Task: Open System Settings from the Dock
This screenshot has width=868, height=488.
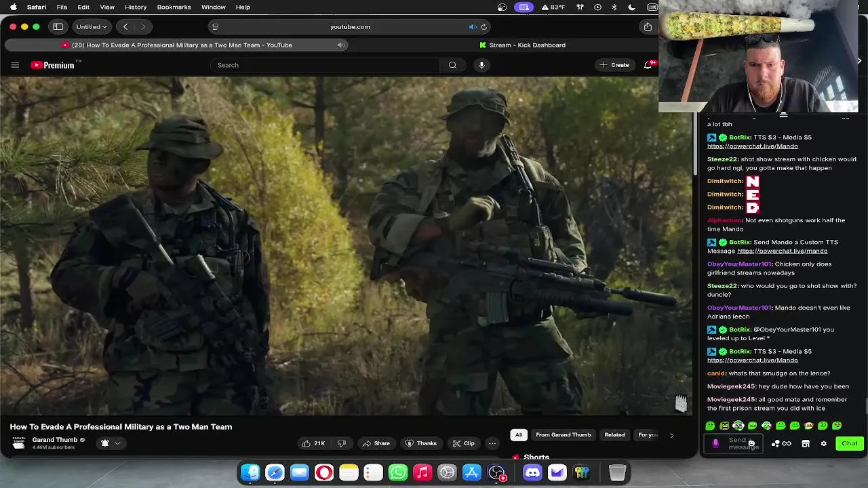Action: tap(448, 472)
